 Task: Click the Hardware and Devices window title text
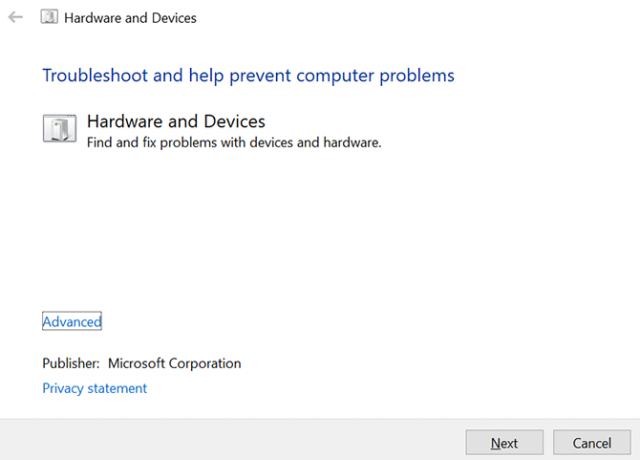tap(130, 18)
